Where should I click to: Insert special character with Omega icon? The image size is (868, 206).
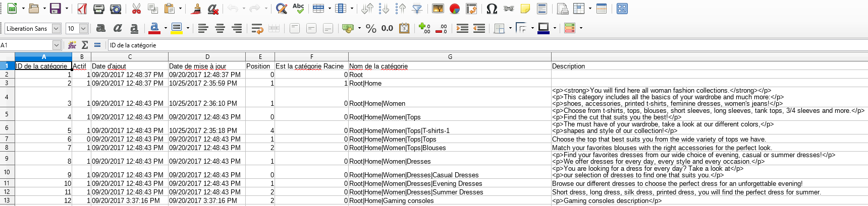coord(492,9)
